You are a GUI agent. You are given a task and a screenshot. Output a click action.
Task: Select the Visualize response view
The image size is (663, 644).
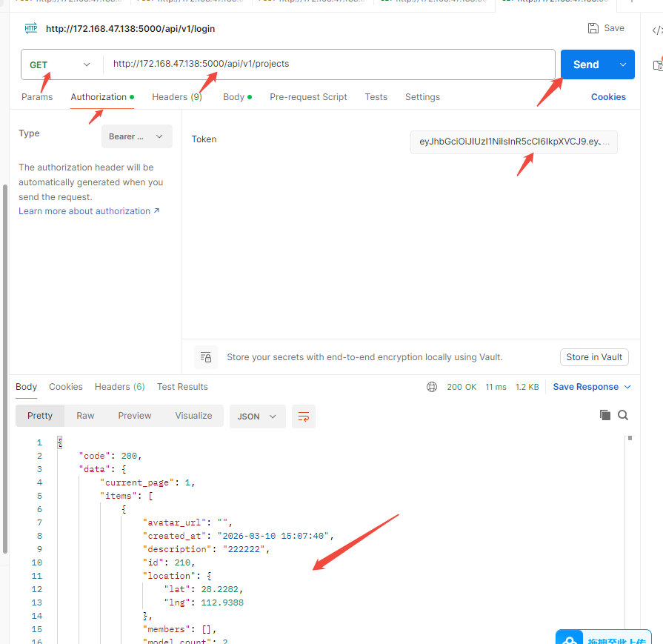point(193,416)
